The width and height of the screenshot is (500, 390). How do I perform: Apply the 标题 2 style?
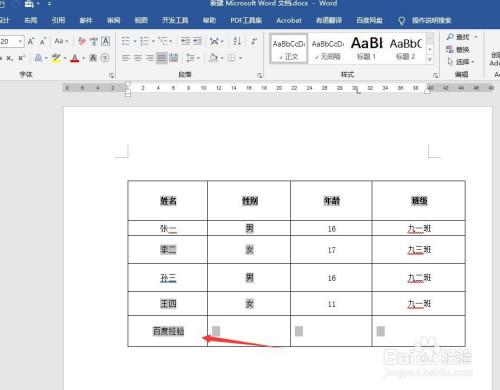pos(406,49)
